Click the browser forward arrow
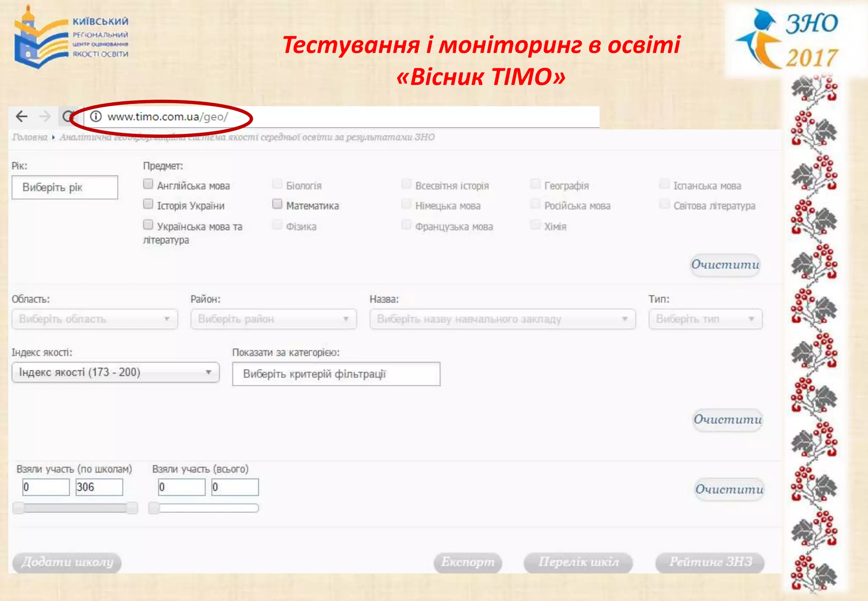 tap(45, 116)
